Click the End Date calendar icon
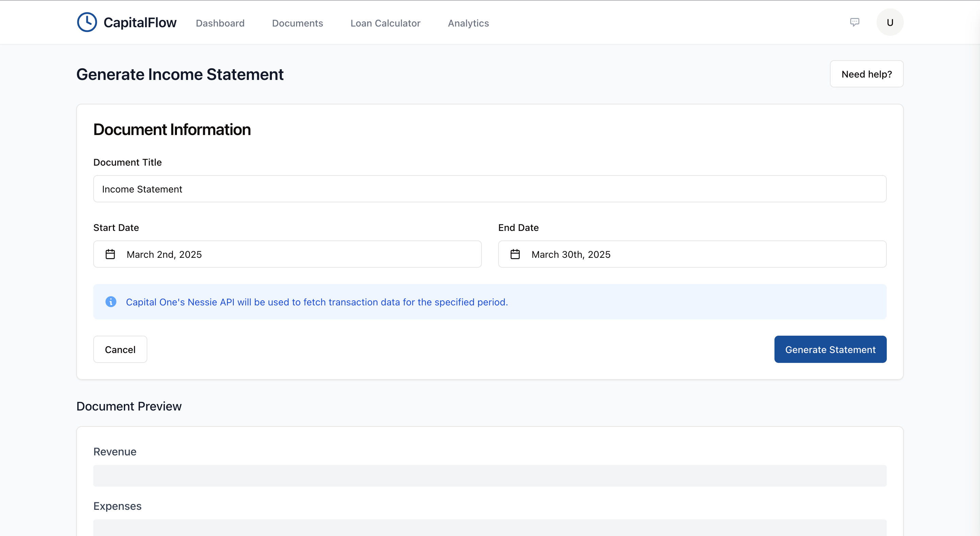This screenshot has height=536, width=980. [515, 254]
